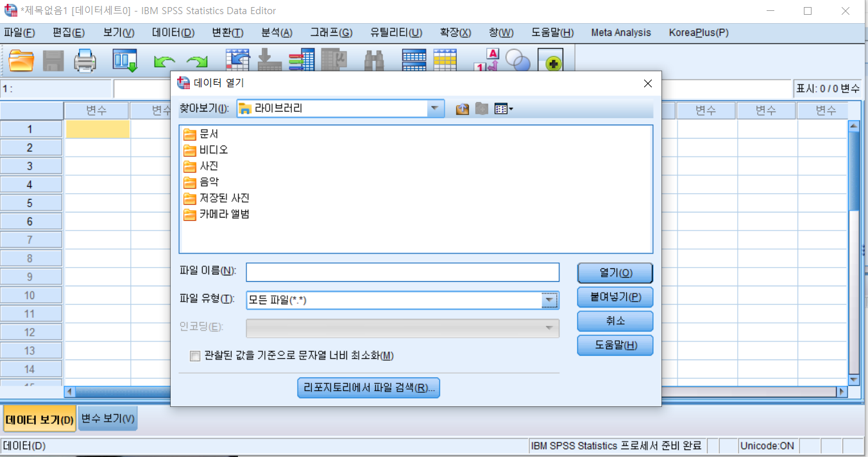Open the 카메라 앨범 folder
The width and height of the screenshot is (868, 457).
click(216, 214)
